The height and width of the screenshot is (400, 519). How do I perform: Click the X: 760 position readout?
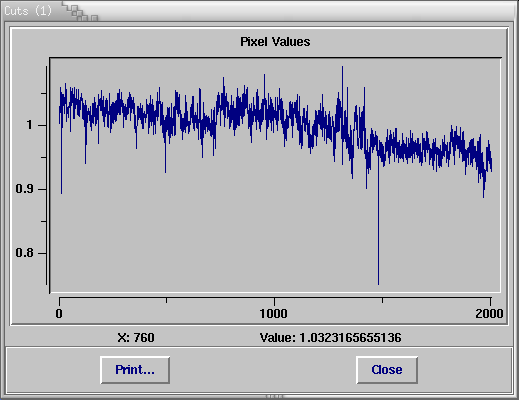pos(136,338)
